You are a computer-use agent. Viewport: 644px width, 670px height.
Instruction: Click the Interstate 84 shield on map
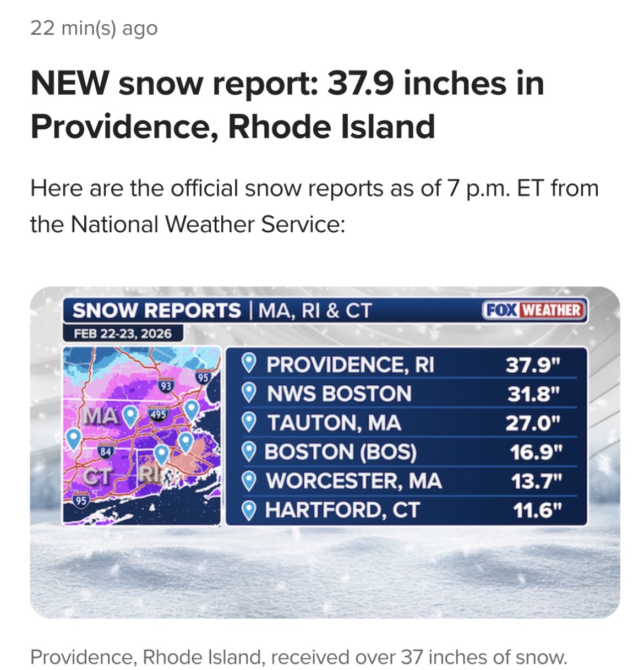[x=105, y=451]
